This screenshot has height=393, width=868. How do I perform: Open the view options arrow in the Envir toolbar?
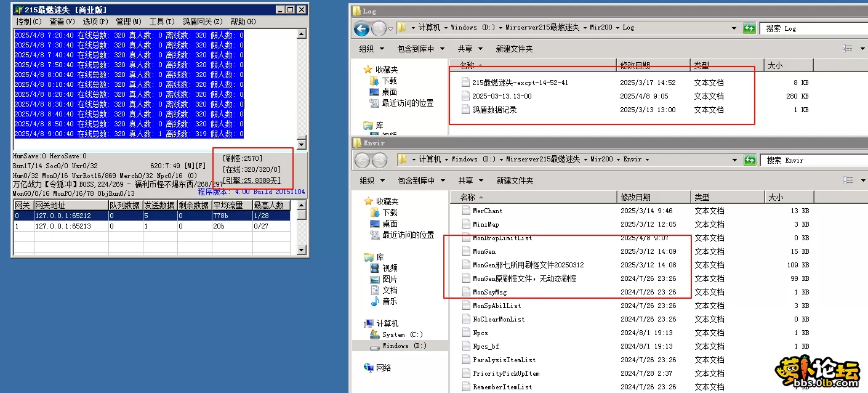pyautogui.click(x=864, y=180)
